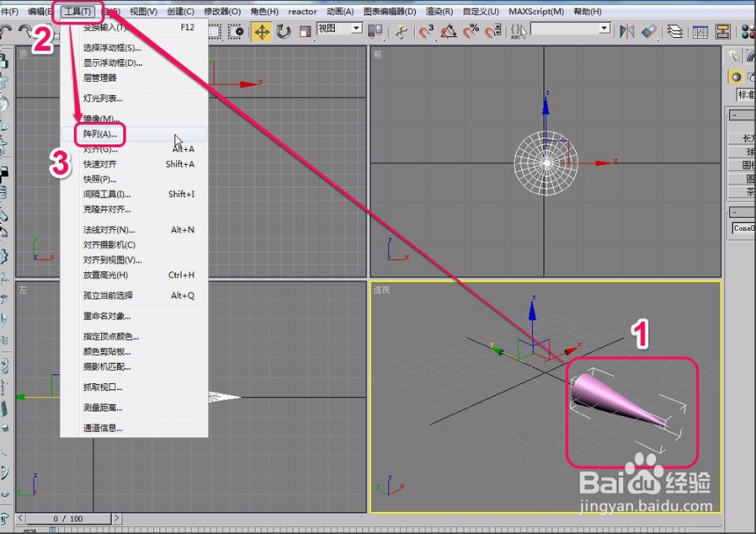Choose 快速对齐 menu item
The width and height of the screenshot is (756, 534).
134,164
